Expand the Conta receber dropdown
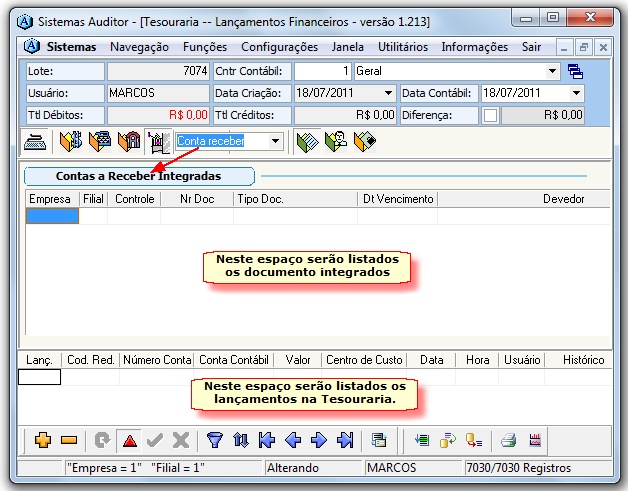Image resolution: width=628 pixels, height=491 pixels. point(276,141)
